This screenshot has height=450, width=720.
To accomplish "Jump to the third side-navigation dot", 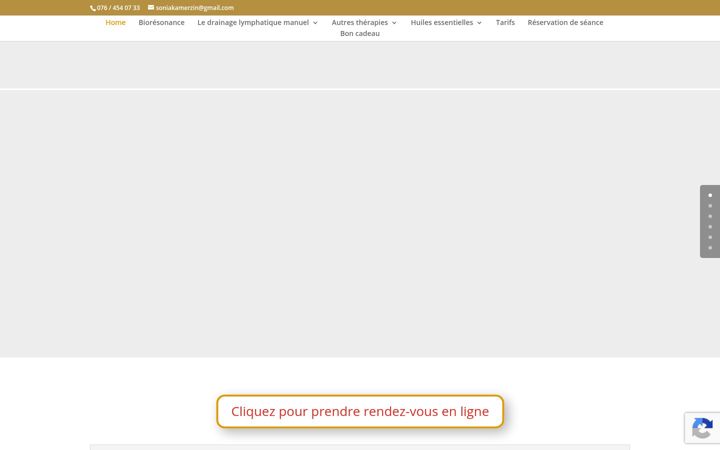I will pos(710,216).
